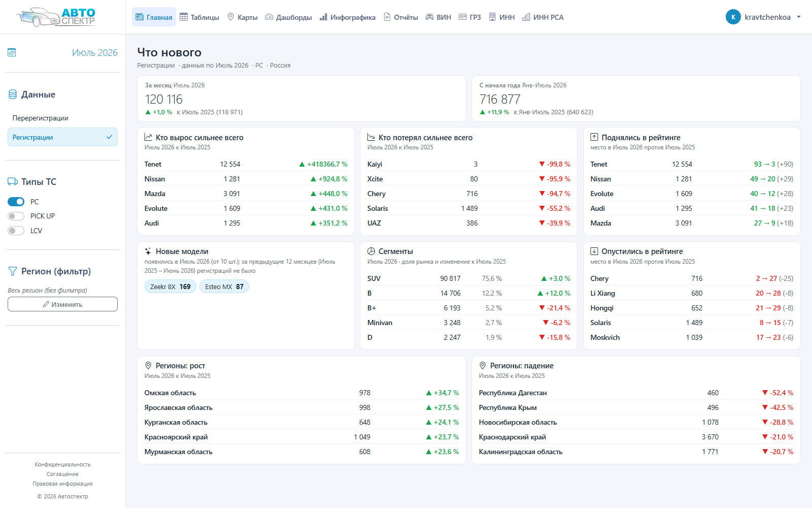Open the Соглашение link
Viewport: 812px width, 508px height.
click(x=62, y=474)
